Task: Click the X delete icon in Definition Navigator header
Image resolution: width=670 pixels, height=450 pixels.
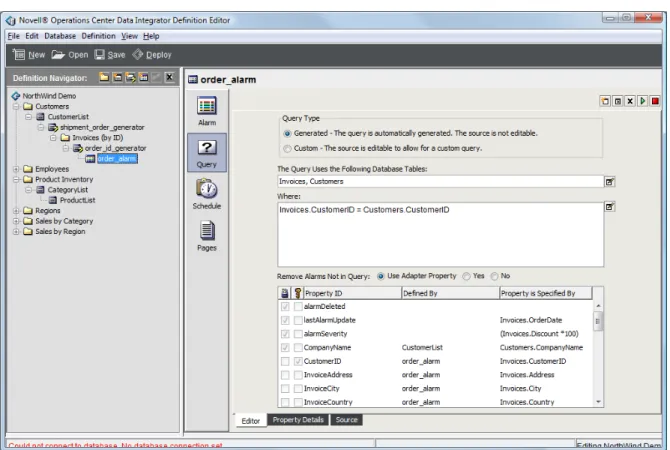Action: tap(170, 77)
